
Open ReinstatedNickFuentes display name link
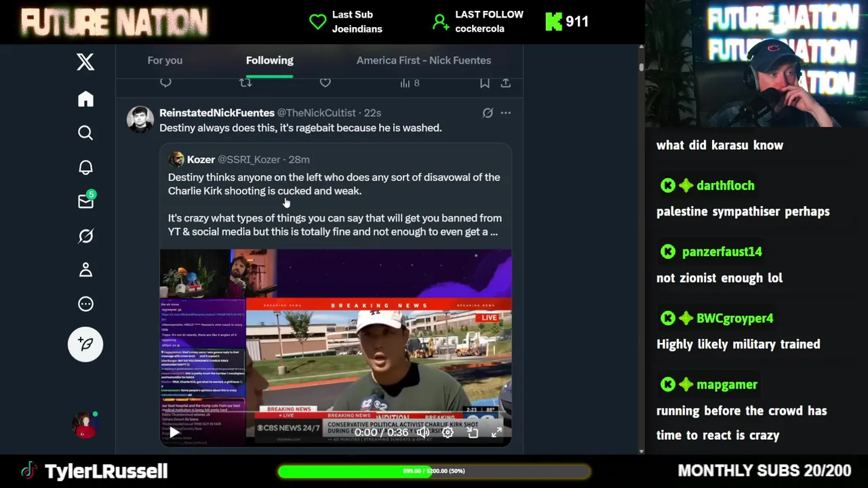(x=217, y=113)
